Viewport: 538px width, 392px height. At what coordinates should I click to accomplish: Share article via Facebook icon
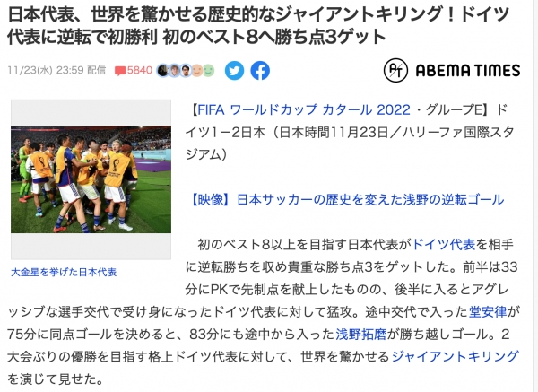260,71
